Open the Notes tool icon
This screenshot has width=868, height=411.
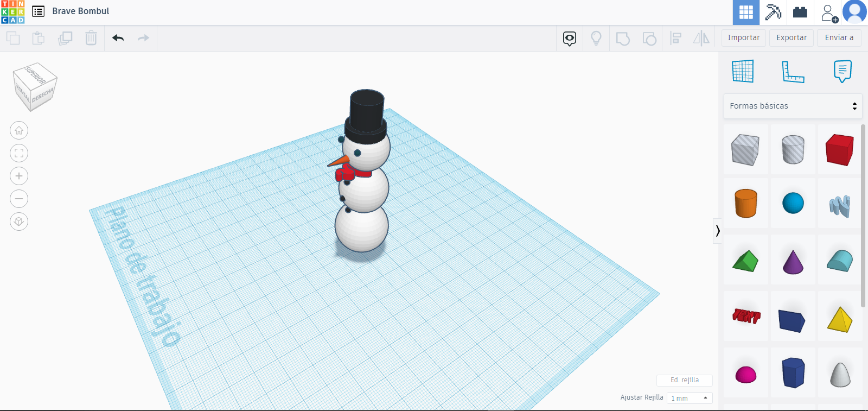(843, 71)
